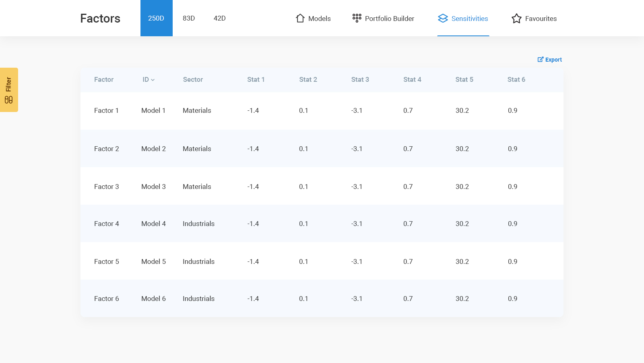644x363 pixels.
Task: Sort by the Stat 1 column header
Action: 256,80
